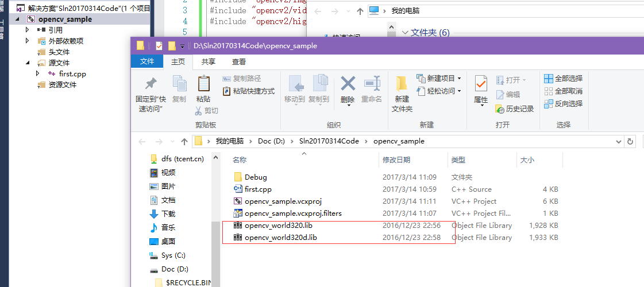Click the Paste icon in ribbon
This screenshot has height=287, width=644.
(203, 85)
